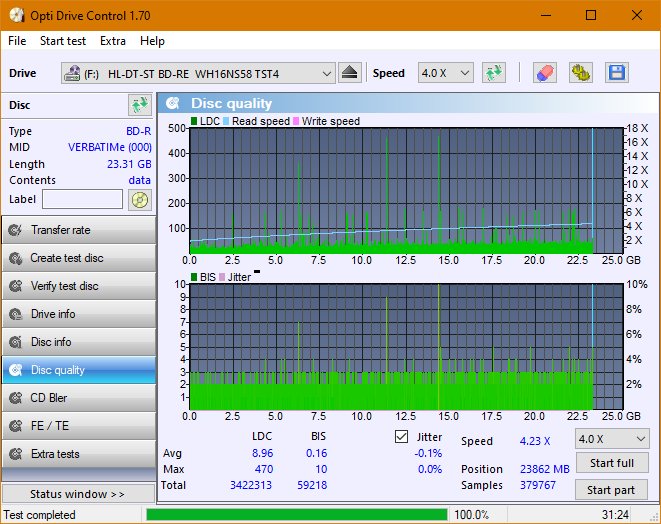The height and width of the screenshot is (524, 661).
Task: Open options via the gears icon
Action: point(580,73)
